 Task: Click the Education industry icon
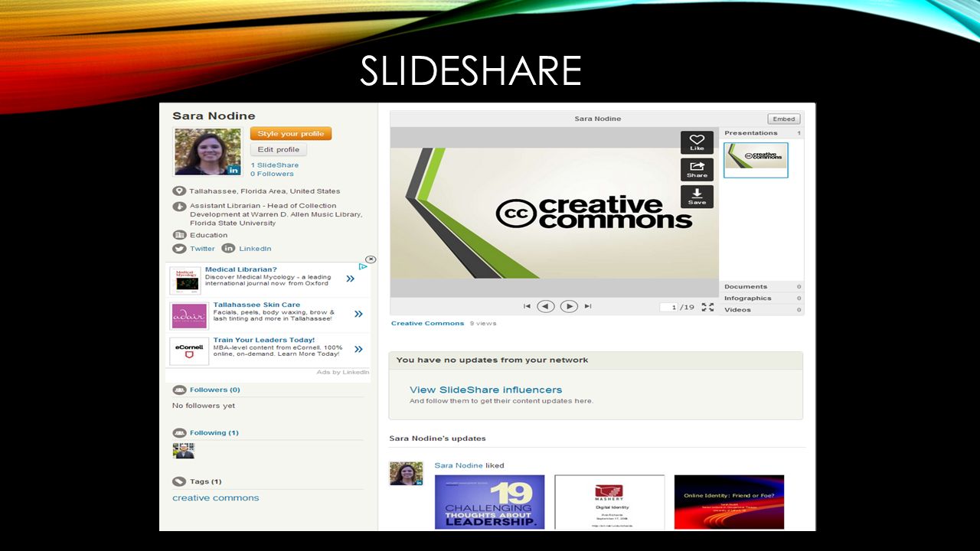click(x=179, y=235)
